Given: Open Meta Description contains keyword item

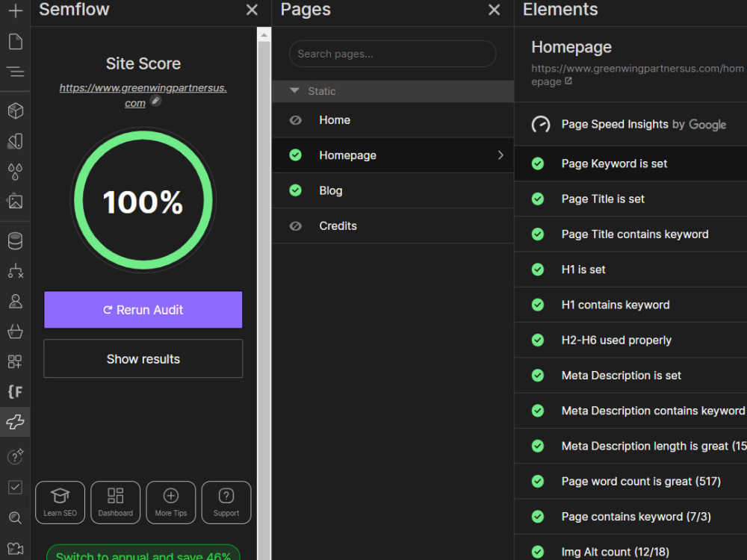Looking at the screenshot, I should pos(630,411).
